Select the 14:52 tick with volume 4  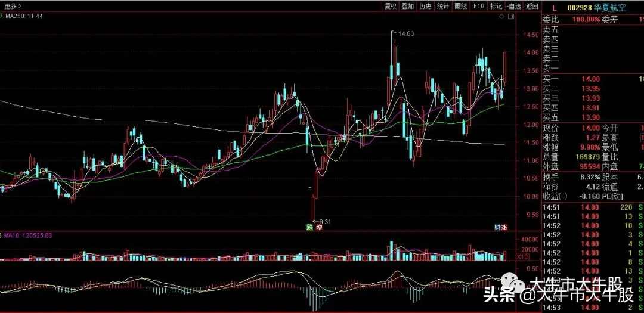coord(593,244)
